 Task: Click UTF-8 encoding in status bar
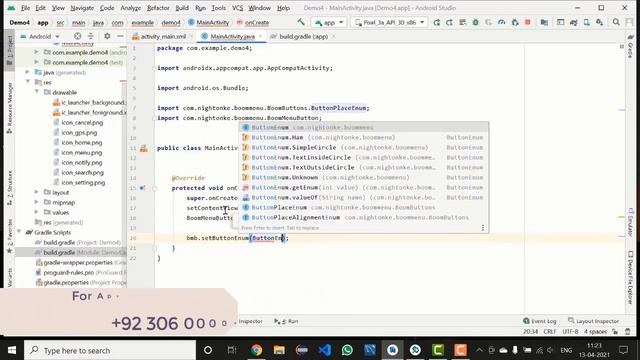570,331
